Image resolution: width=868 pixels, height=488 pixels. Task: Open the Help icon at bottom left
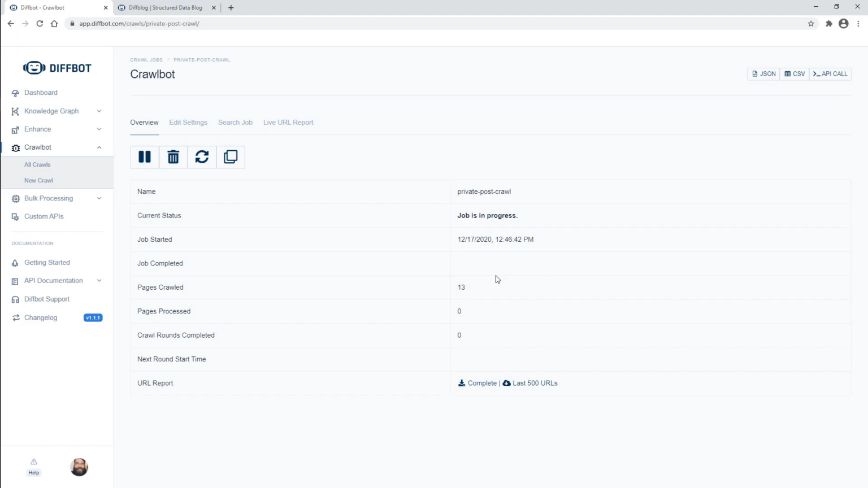tap(34, 467)
